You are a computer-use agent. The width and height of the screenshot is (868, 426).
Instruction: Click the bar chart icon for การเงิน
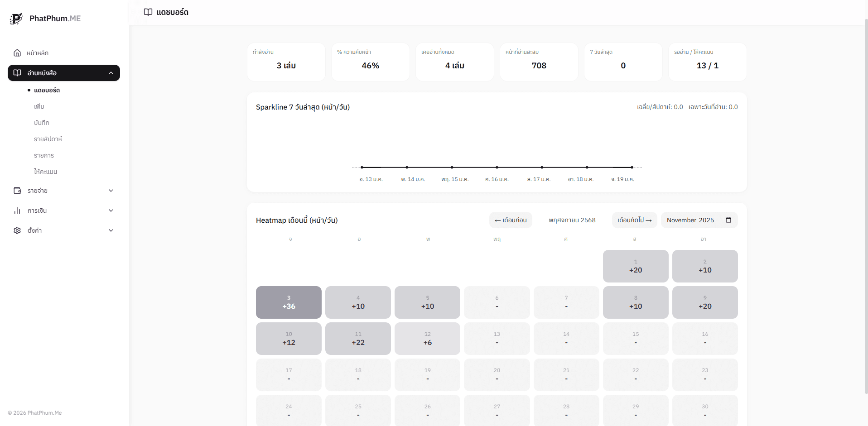point(17,211)
